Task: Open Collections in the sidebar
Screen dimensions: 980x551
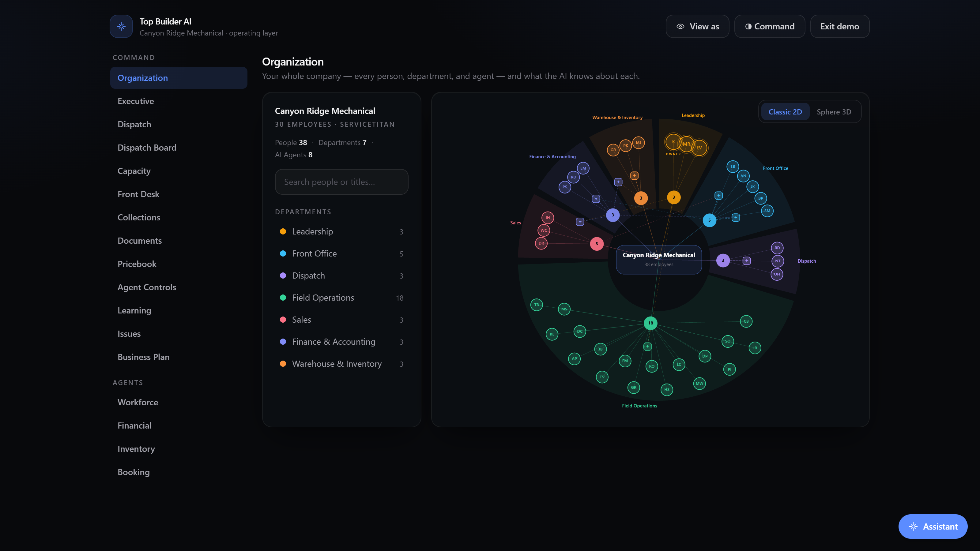Action: pos(179,217)
